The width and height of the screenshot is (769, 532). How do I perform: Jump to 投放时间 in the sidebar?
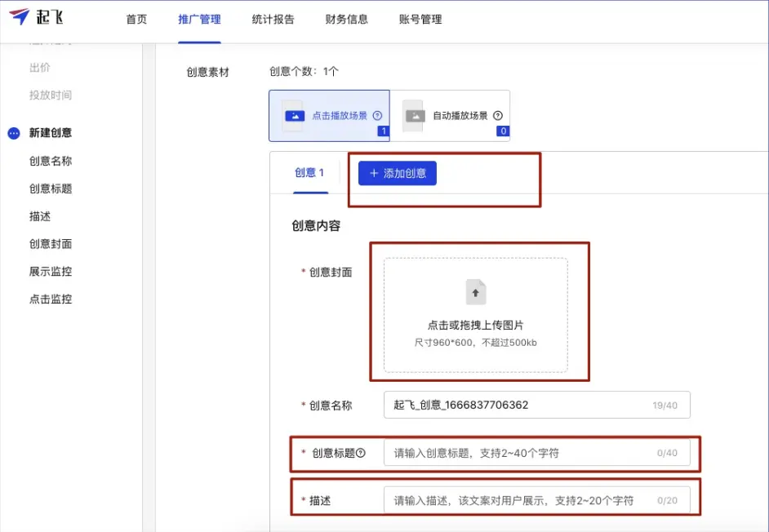point(51,95)
